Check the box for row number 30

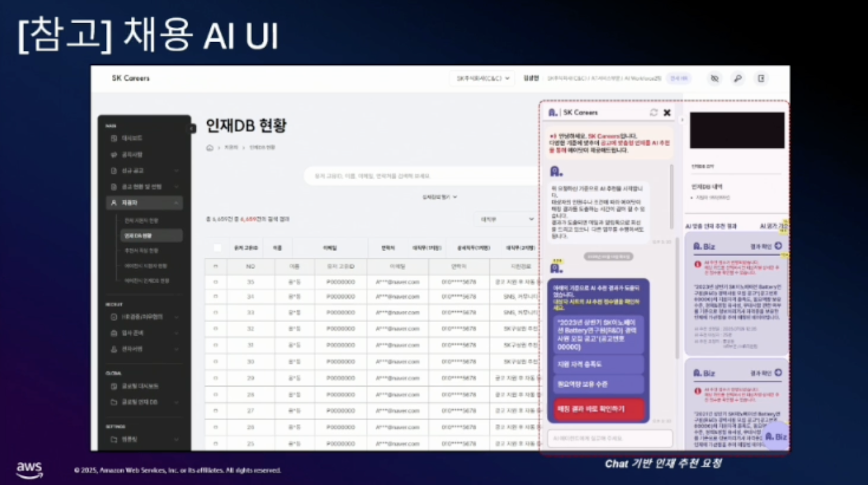tap(215, 361)
